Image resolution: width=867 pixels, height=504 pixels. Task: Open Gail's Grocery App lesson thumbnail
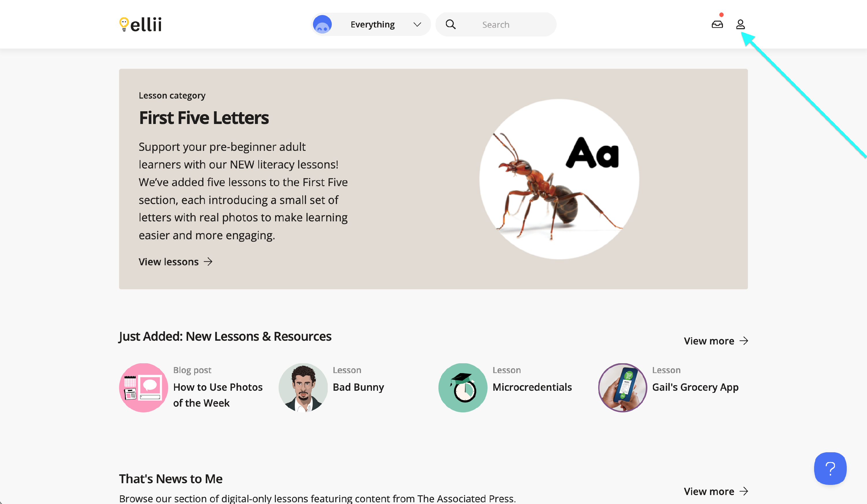point(623,388)
